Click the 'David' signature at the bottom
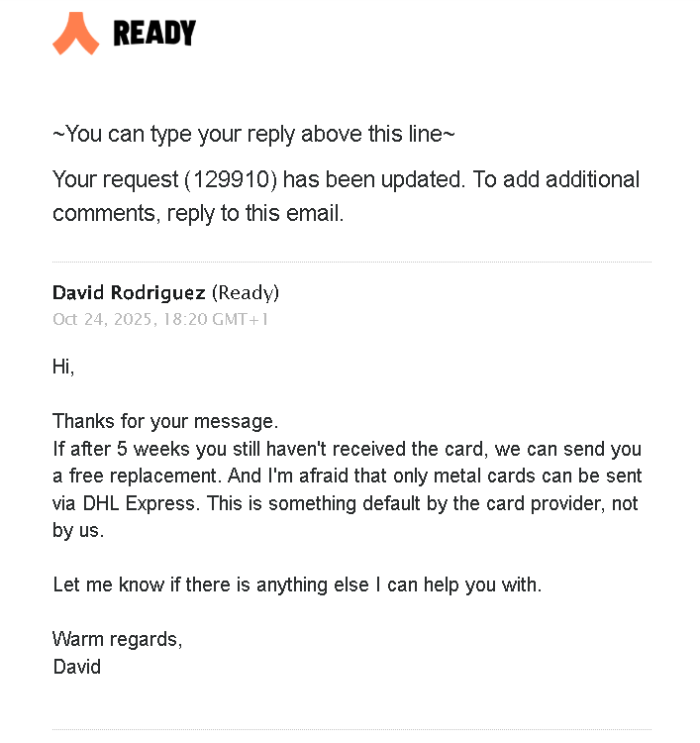 coord(76,666)
